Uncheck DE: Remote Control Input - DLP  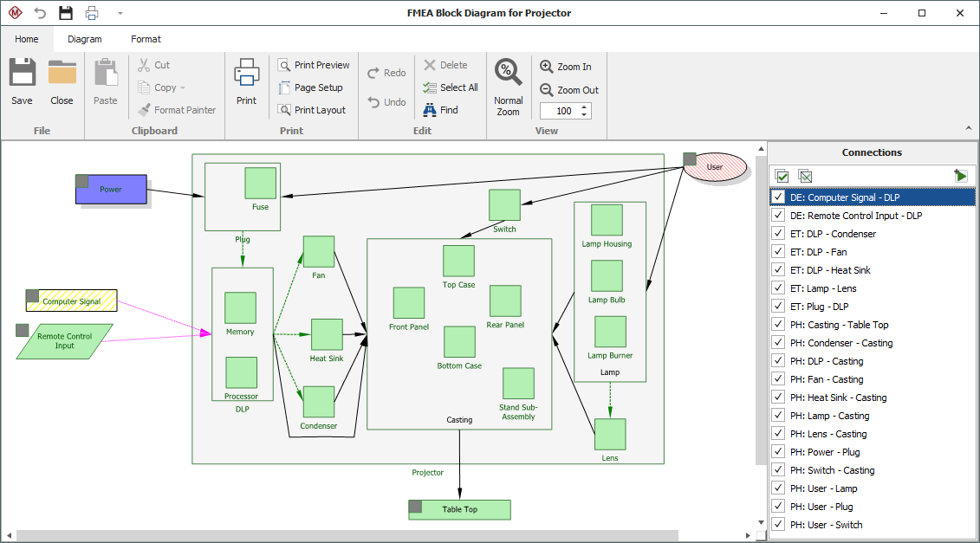[x=778, y=216]
